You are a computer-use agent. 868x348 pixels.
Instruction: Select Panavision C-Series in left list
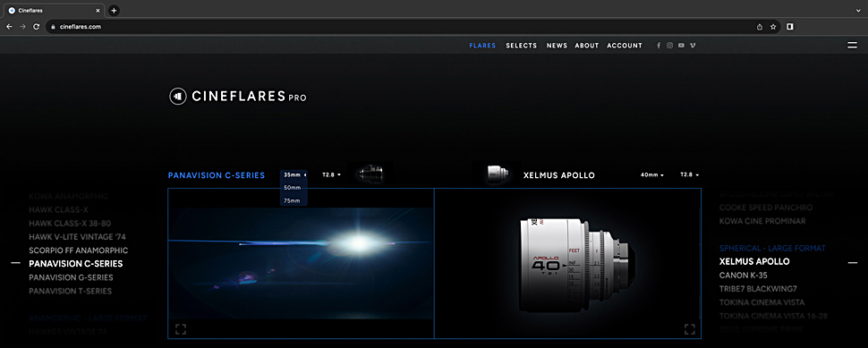(x=76, y=264)
